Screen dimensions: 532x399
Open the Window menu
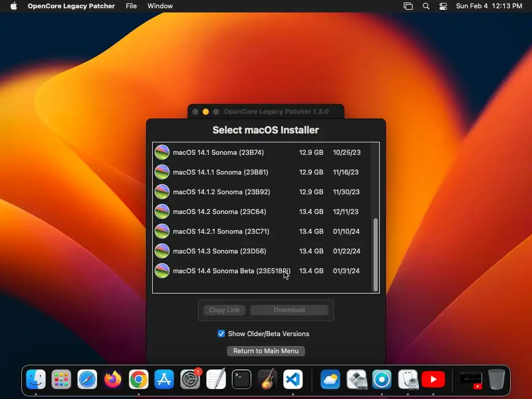coord(160,6)
